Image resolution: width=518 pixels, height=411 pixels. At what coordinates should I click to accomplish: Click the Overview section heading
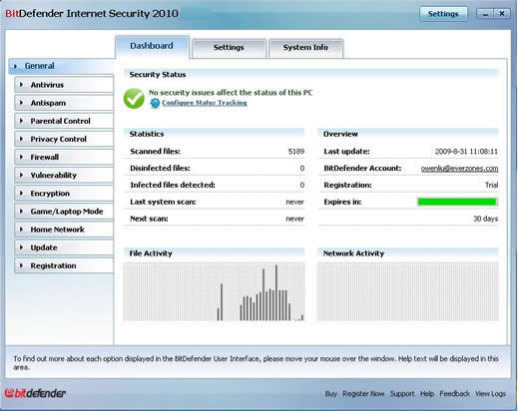pos(340,134)
